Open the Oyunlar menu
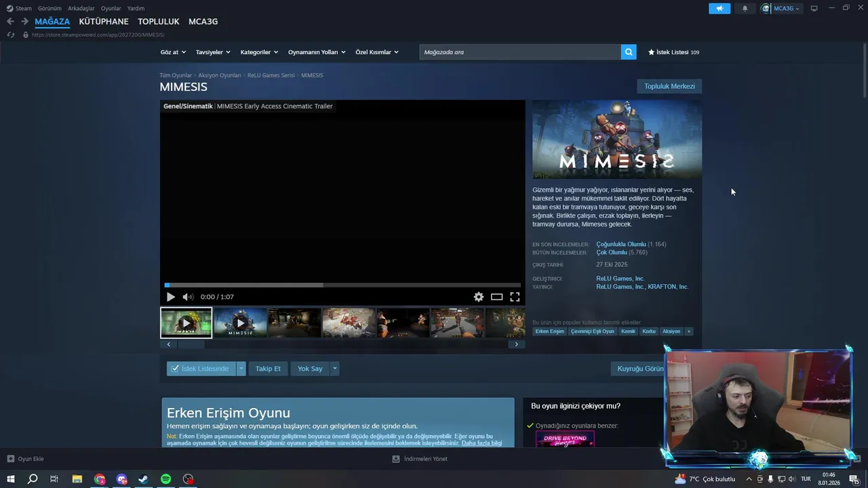Screen dimensions: 868x488 point(111,8)
